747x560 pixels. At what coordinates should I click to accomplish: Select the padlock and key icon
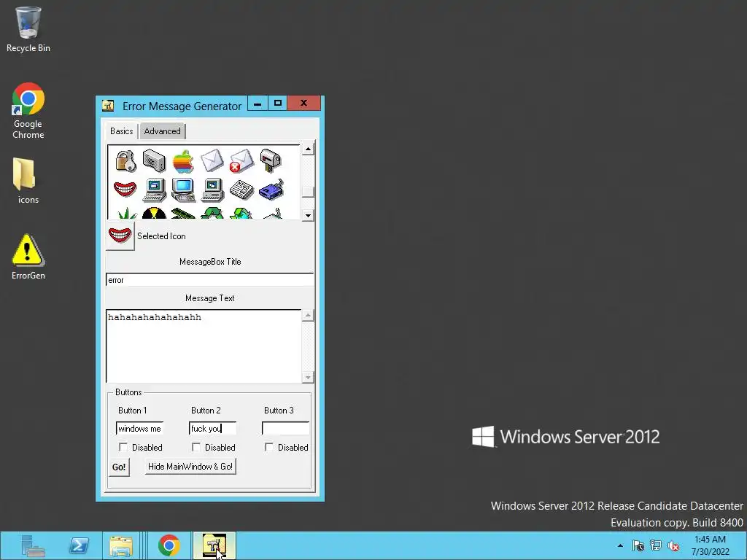(125, 161)
